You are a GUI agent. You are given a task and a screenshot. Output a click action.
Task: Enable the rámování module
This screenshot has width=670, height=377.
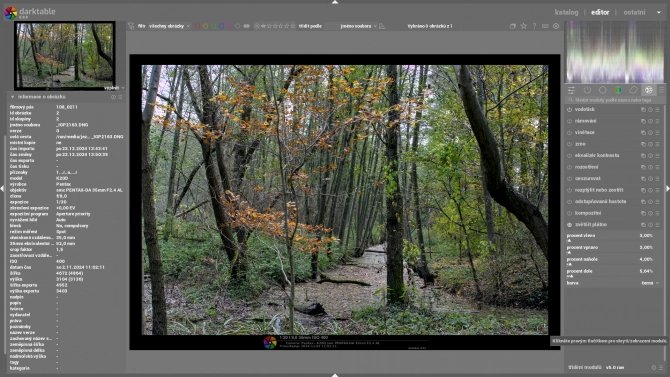tap(570, 121)
